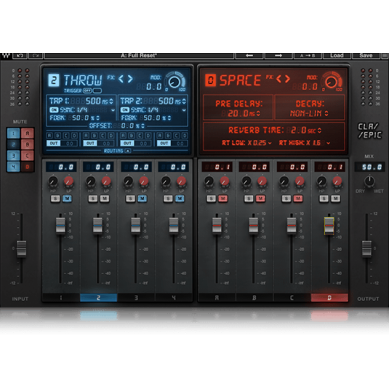Click the THROW delay MOD knob
This screenshot has height=389, width=389.
pos(174,82)
